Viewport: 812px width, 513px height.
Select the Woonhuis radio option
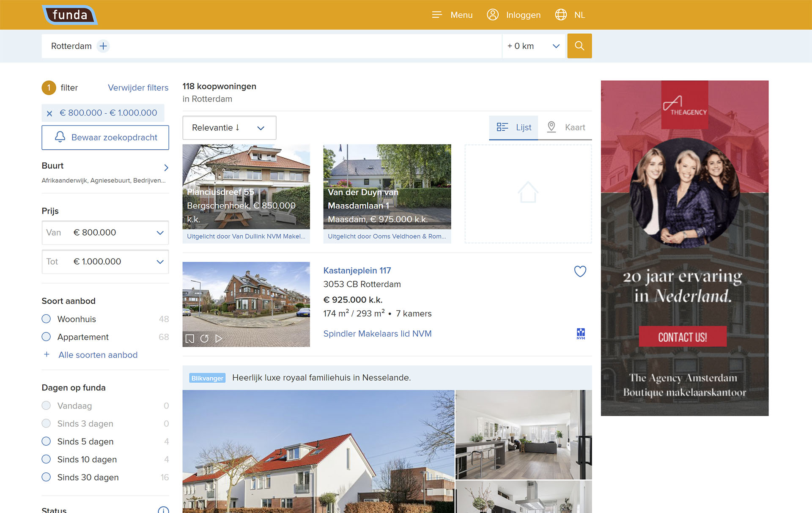pos(46,319)
